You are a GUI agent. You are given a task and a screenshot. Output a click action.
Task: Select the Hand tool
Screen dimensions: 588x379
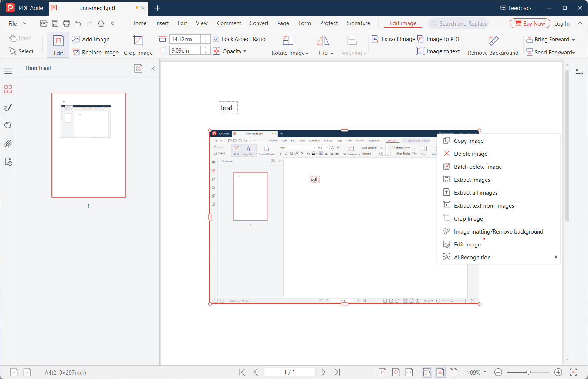[21, 38]
